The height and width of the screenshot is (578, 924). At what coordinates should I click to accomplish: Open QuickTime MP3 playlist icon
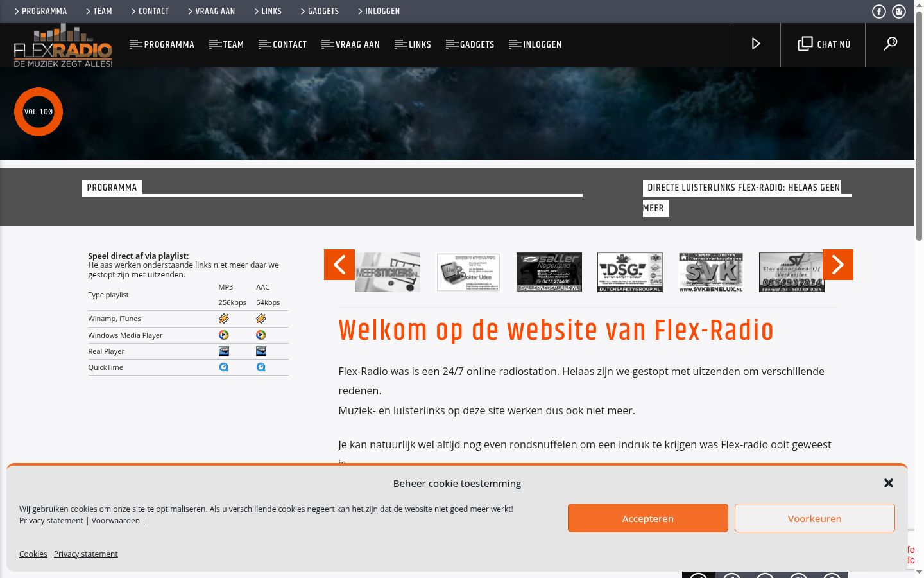(x=224, y=367)
